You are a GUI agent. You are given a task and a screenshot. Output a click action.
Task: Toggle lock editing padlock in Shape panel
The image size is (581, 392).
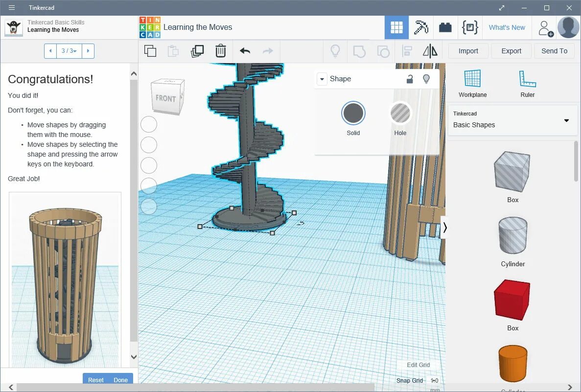[410, 79]
